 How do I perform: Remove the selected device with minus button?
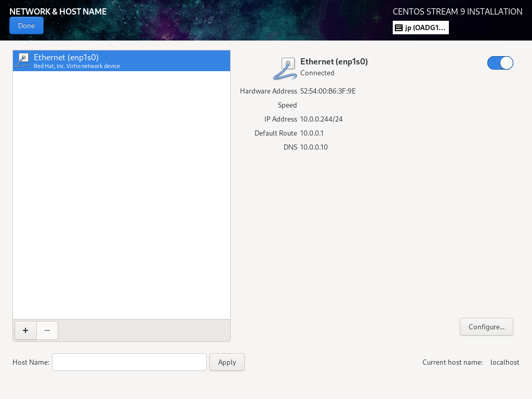(47, 330)
